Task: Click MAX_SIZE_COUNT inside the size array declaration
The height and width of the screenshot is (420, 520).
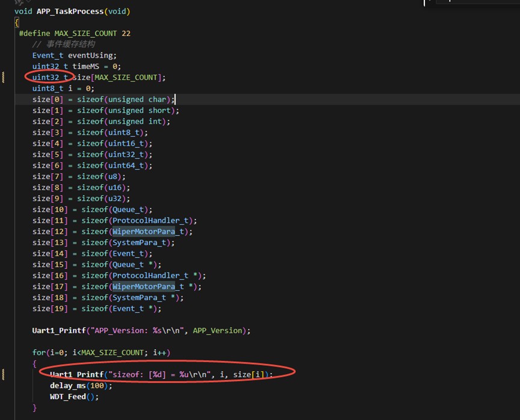Action: click(126, 78)
